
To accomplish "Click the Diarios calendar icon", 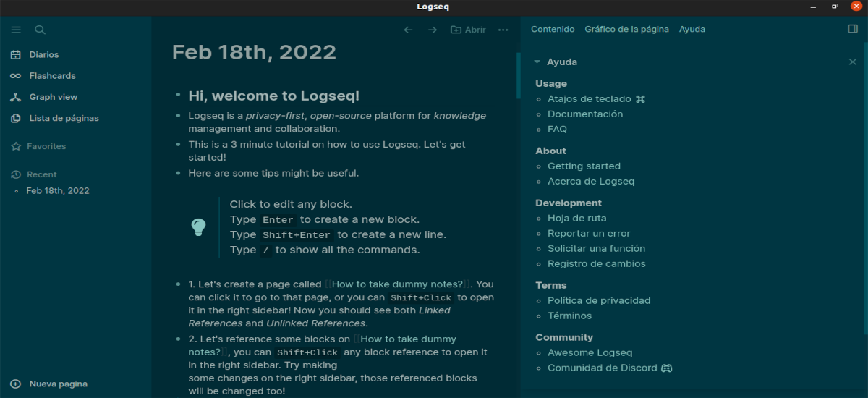I will coord(16,55).
